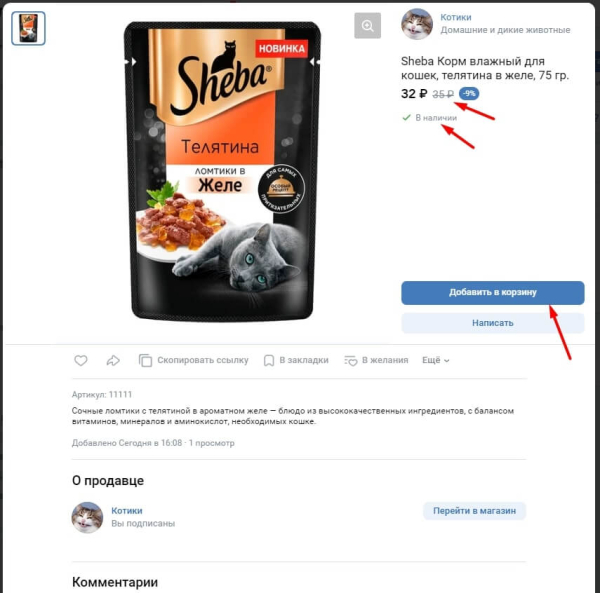Screen dimensions: 600x593
Task: Click the copy link icon
Action: (145, 360)
